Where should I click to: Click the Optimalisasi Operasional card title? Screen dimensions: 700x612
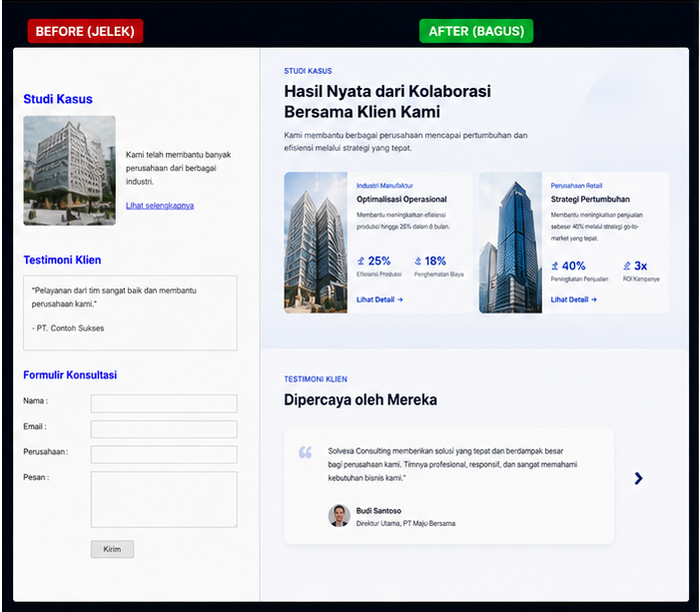coord(401,199)
